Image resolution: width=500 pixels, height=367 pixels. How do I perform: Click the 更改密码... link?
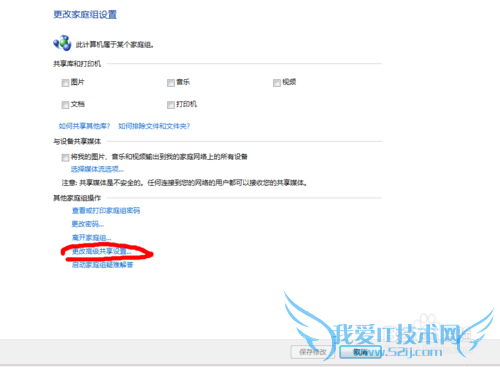click(88, 224)
